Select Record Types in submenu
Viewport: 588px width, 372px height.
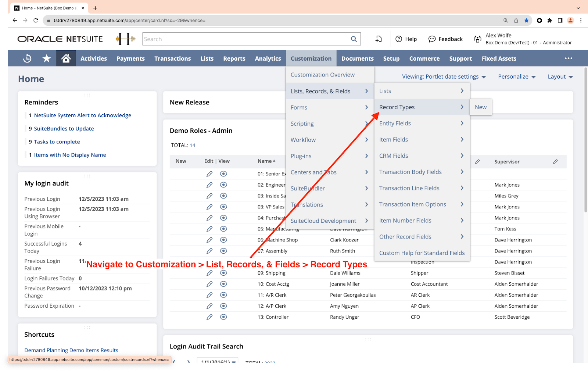pyautogui.click(x=397, y=107)
